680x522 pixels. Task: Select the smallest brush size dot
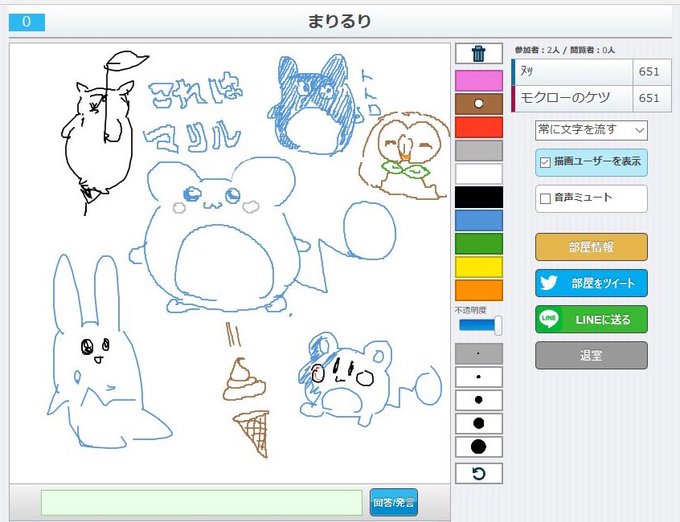[478, 353]
